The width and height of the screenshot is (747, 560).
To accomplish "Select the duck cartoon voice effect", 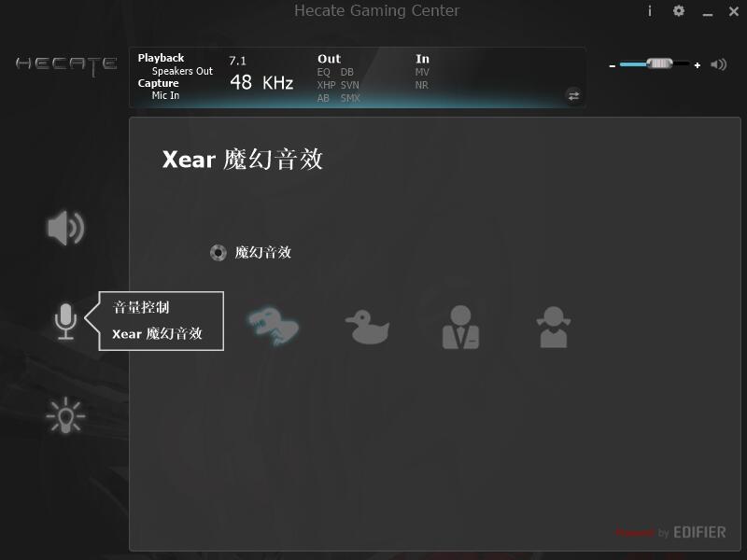I will (367, 327).
